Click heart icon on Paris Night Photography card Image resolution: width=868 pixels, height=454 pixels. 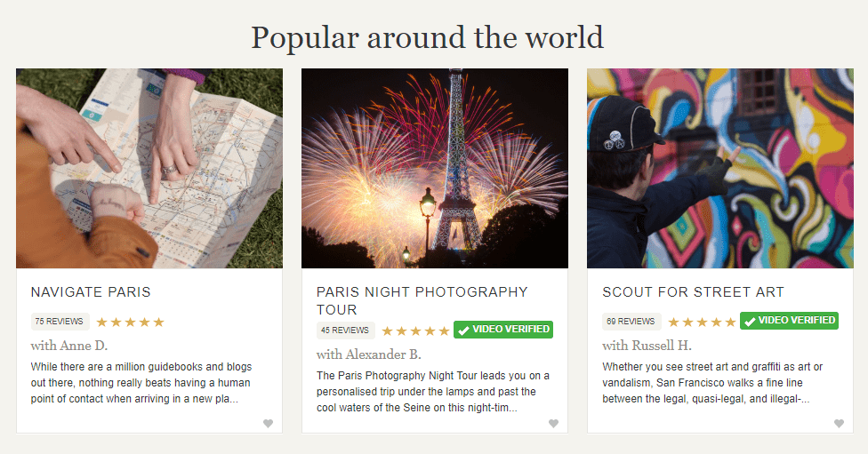pos(553,424)
